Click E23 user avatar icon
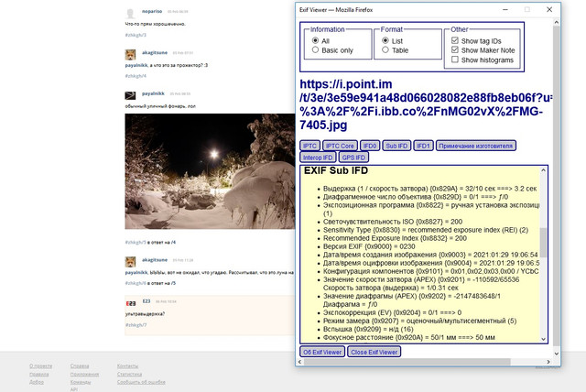Screen dimensions: 586x392 pyautogui.click(x=130, y=303)
